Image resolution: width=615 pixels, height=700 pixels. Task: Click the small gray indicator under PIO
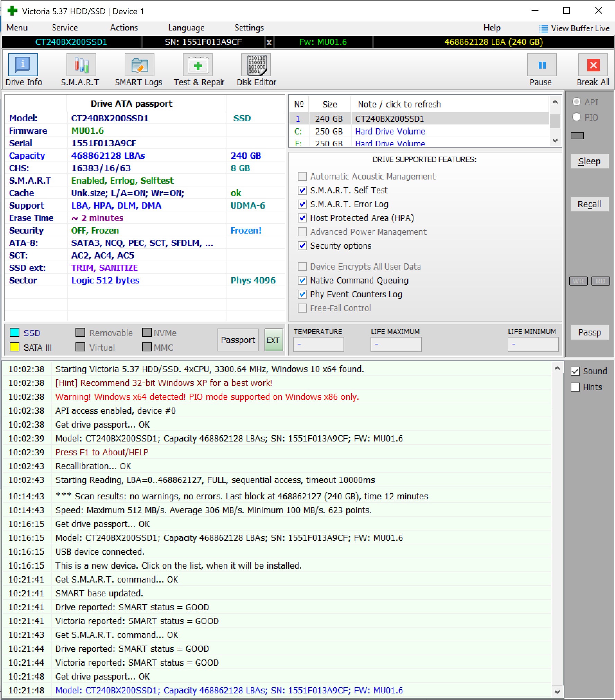(x=577, y=136)
